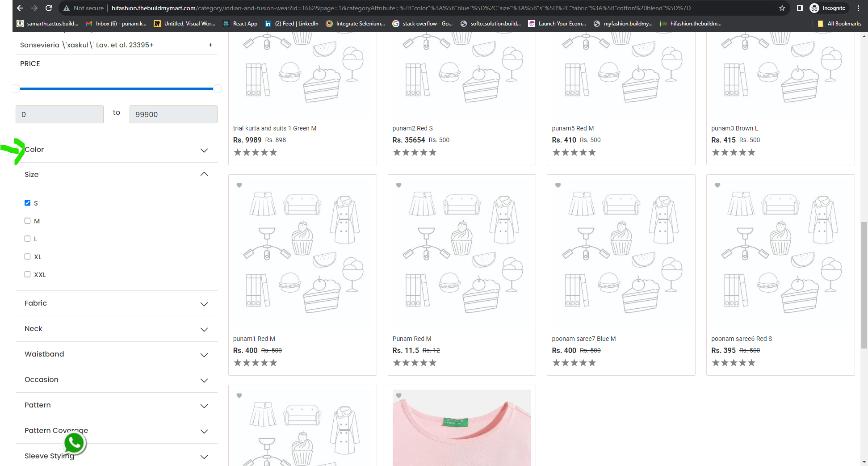Go back to the previous page
The image size is (868, 466).
(20, 8)
